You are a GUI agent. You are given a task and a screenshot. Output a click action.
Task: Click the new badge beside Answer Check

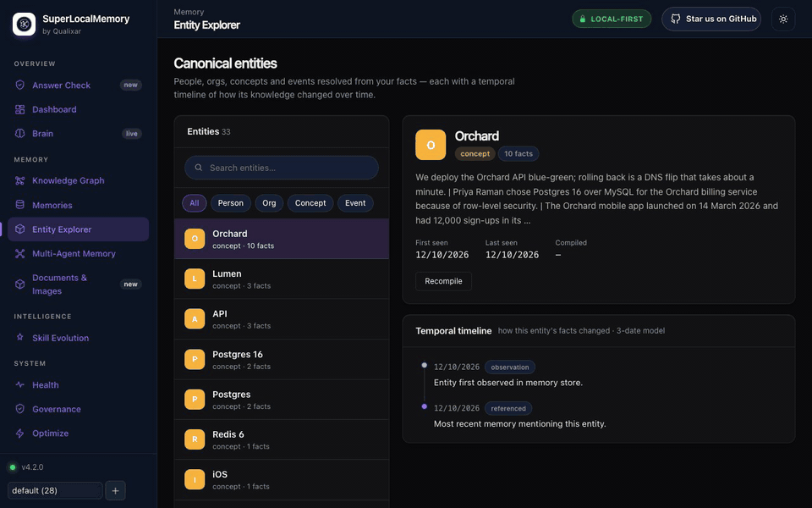pos(130,85)
